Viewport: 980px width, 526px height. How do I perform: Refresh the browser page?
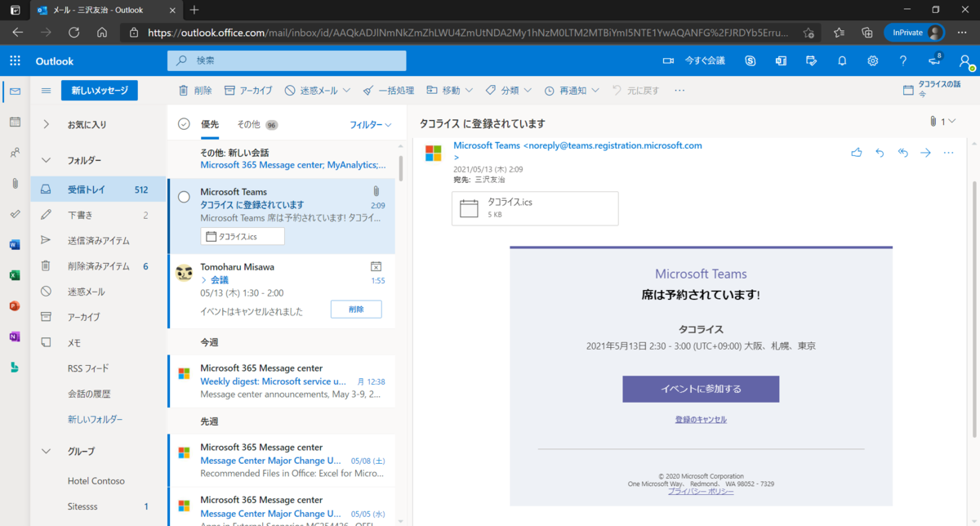pyautogui.click(x=74, y=33)
